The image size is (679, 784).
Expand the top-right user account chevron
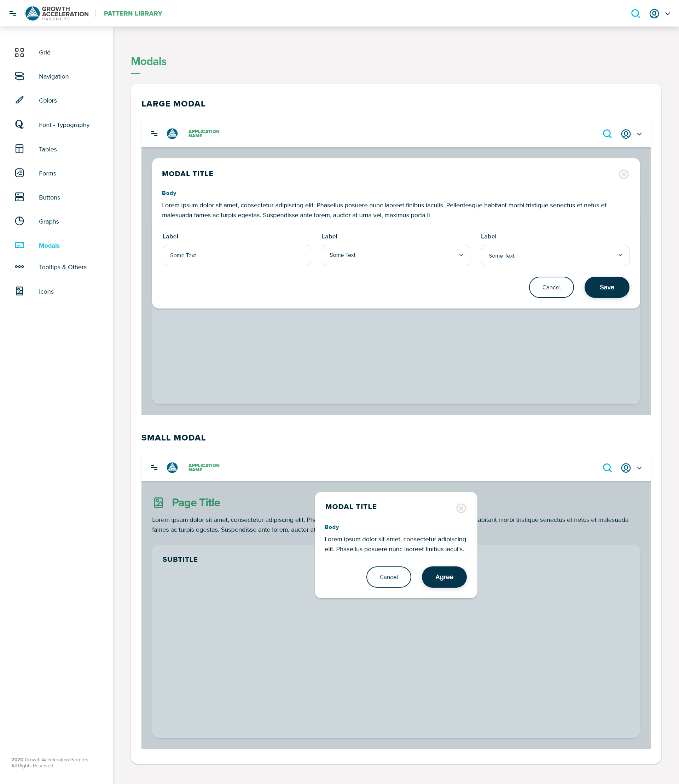pos(668,14)
